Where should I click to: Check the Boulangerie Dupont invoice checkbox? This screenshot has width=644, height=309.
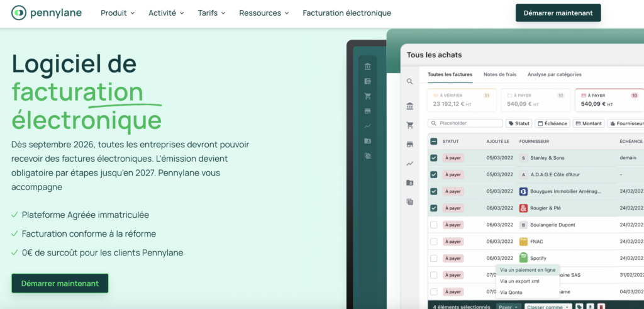433,225
